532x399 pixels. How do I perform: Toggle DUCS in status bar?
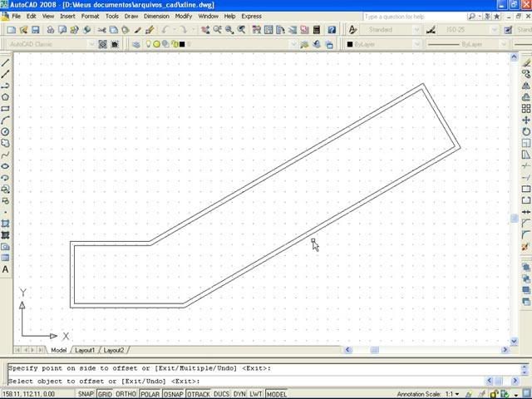(222, 394)
